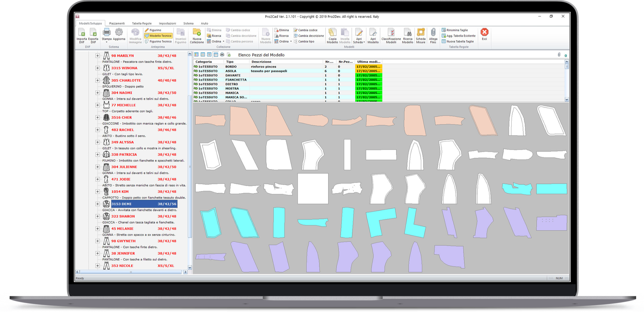Toggle the Figurino preview mode

[153, 30]
